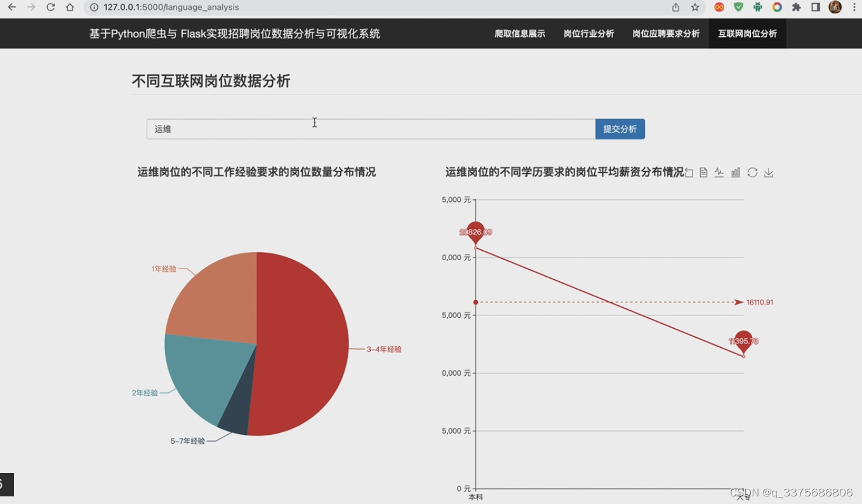Click the 11395.73 min marker pin
Image resolution: width=862 pixels, height=504 pixels.
(743, 342)
